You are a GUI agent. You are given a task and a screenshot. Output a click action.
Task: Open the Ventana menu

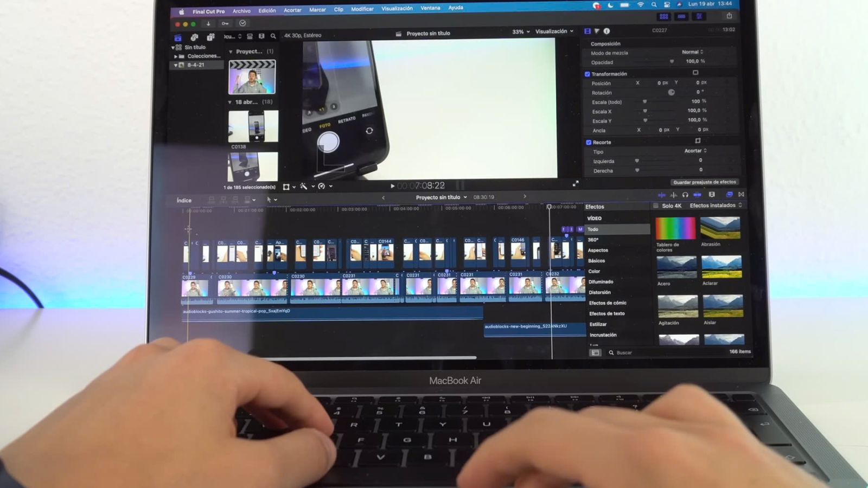[x=430, y=8]
